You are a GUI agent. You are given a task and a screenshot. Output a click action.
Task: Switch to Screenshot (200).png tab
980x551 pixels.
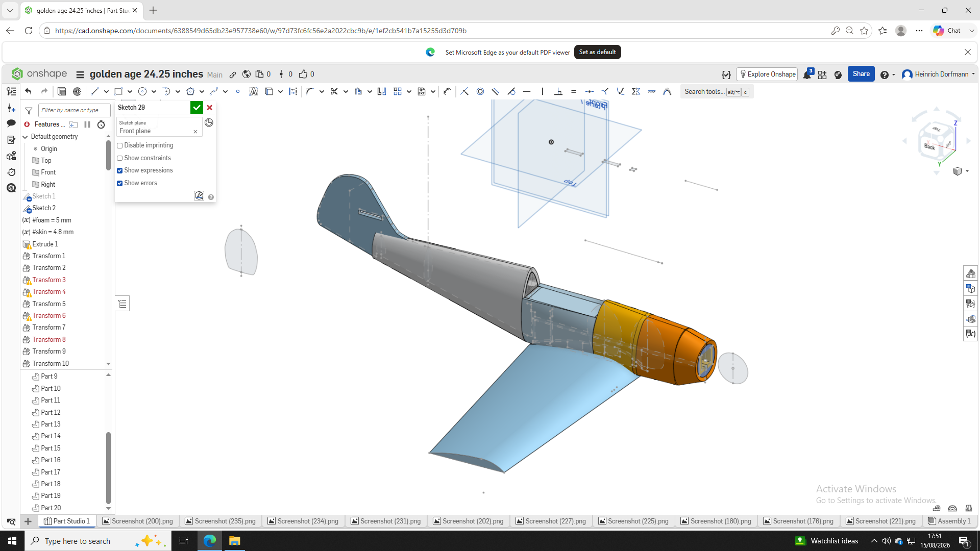pos(138,521)
